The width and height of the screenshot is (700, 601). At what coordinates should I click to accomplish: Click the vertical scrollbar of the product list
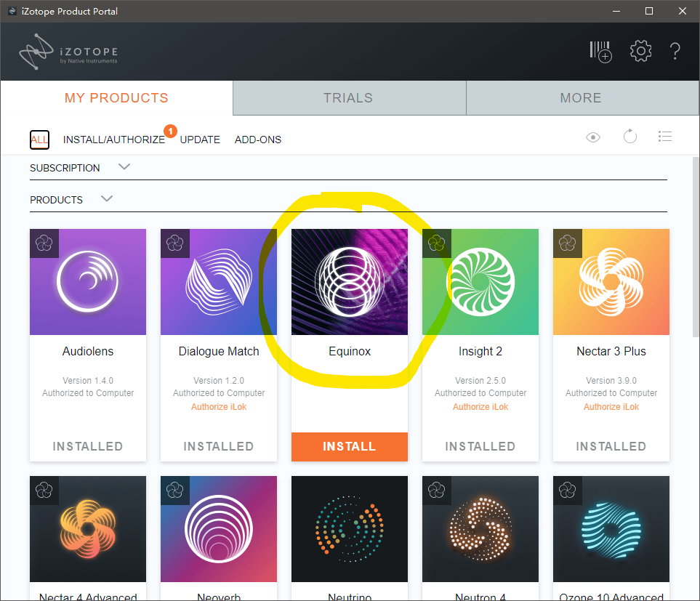(696, 247)
